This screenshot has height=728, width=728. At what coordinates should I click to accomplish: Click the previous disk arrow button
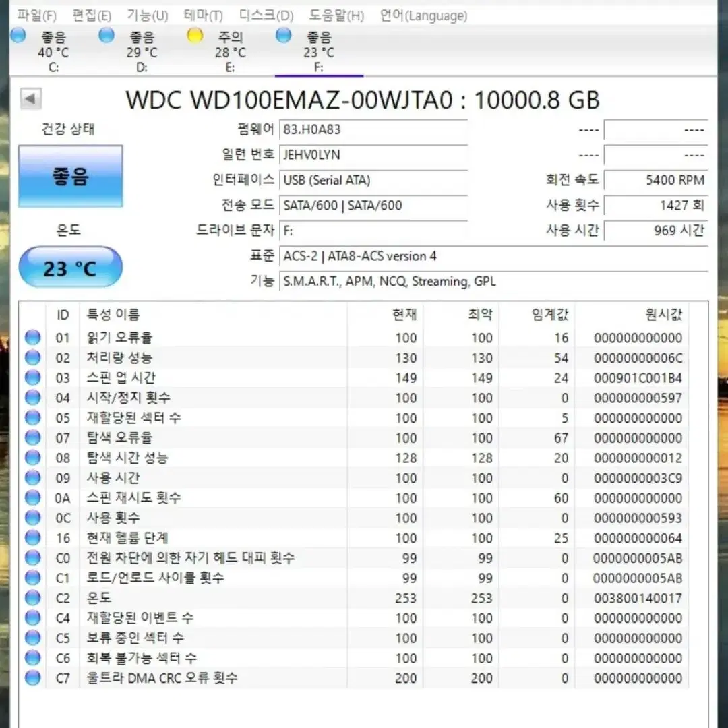click(31, 98)
